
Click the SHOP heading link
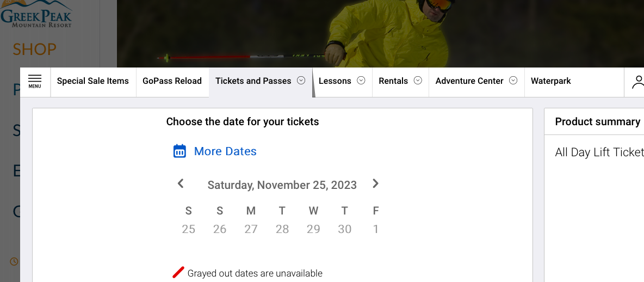(x=34, y=50)
